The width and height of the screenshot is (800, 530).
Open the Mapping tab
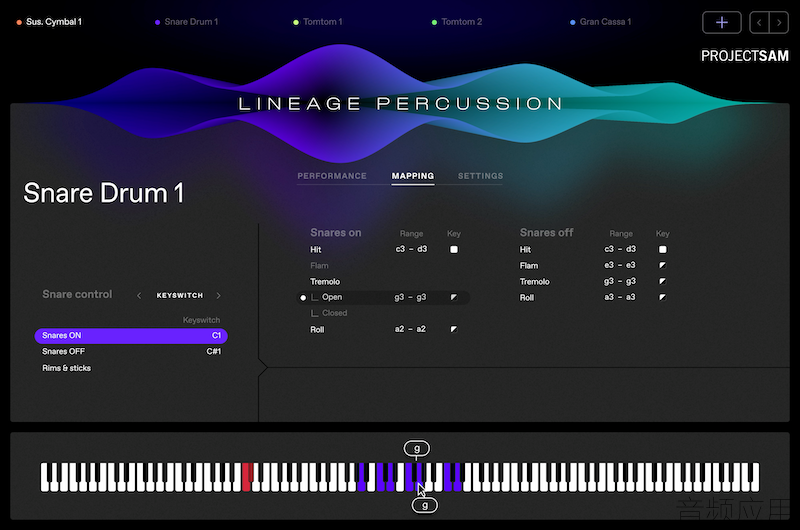point(413,176)
